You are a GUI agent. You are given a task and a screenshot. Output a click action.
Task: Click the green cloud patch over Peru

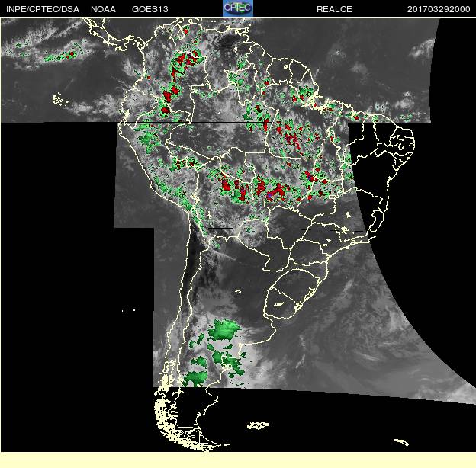148,138
